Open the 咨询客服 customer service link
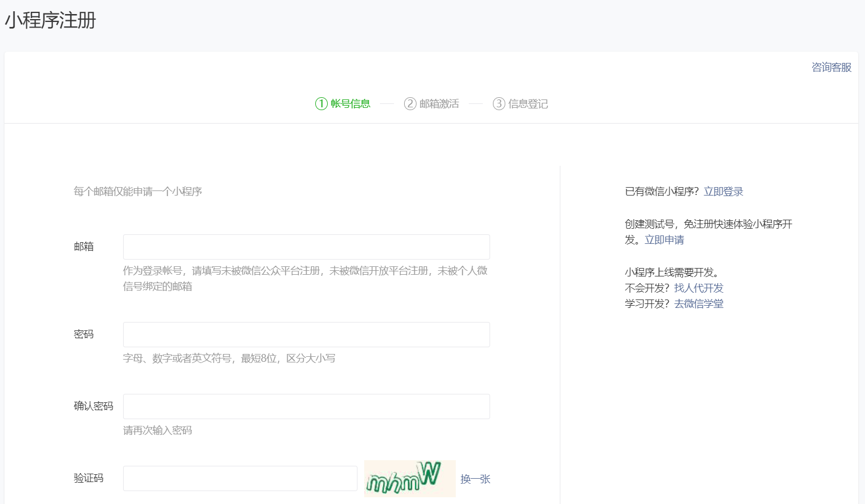The height and width of the screenshot is (504, 865). (831, 67)
